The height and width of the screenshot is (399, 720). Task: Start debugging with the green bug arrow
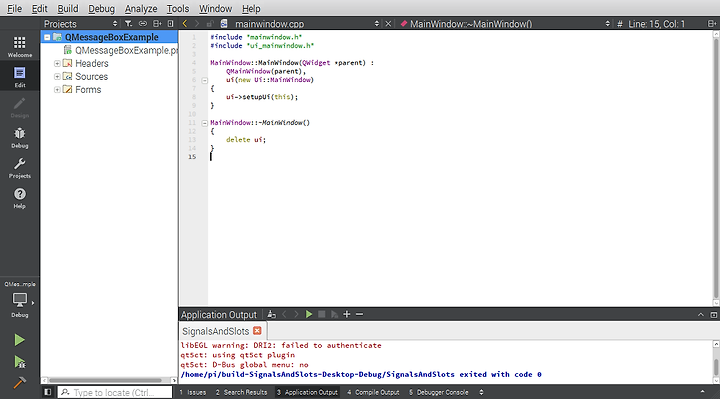click(x=19, y=362)
